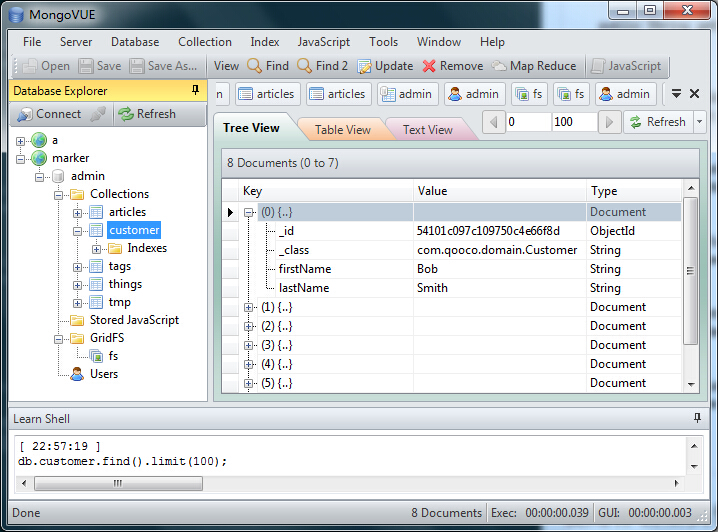Click the Key column header
The image size is (718, 532).
coord(325,191)
